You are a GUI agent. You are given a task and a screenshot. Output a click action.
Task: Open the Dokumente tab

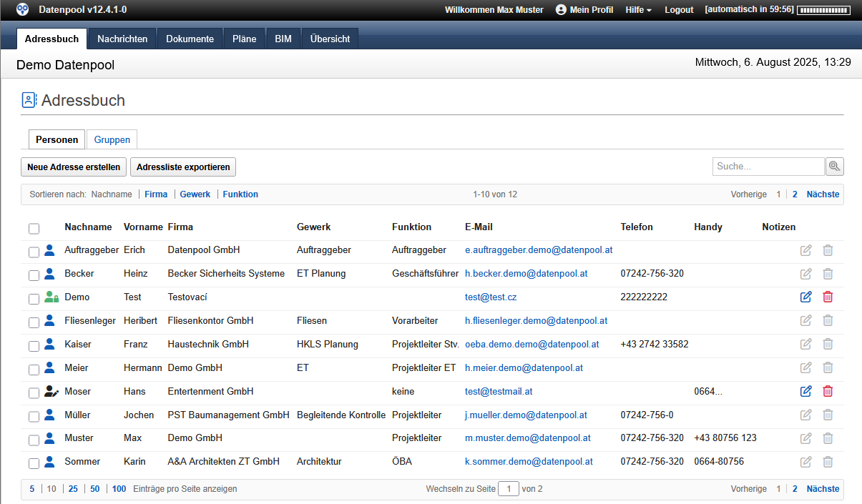point(190,39)
